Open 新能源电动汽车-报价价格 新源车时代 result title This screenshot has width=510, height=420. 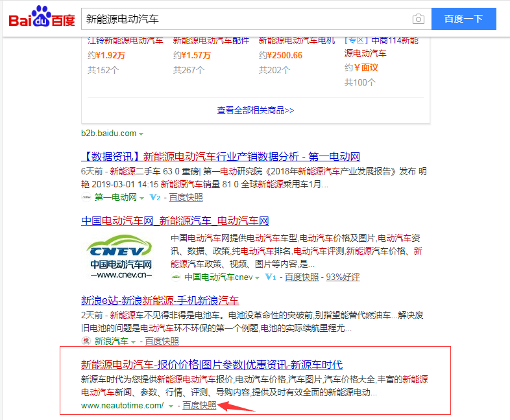(x=212, y=364)
